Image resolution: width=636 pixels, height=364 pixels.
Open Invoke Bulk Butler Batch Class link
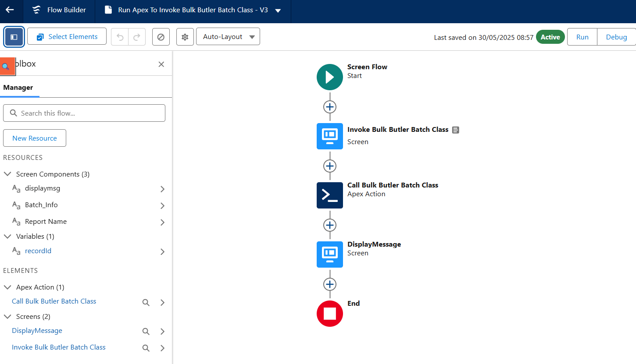click(x=59, y=347)
